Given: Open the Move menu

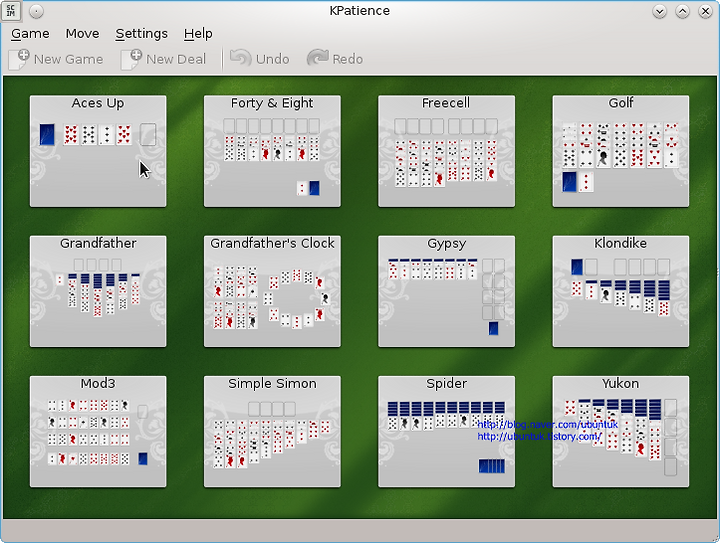Looking at the screenshot, I should click(x=82, y=34).
